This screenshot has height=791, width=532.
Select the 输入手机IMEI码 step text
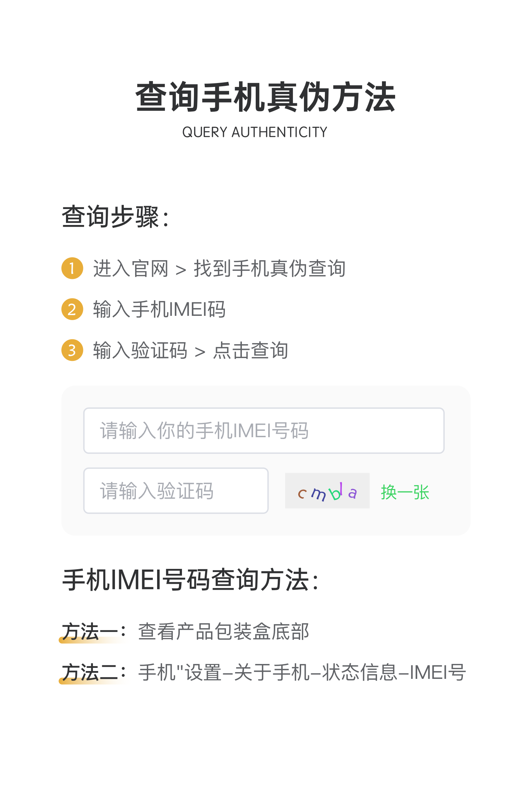pyautogui.click(x=159, y=309)
